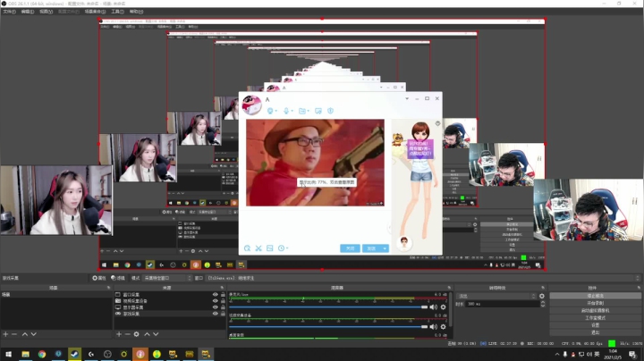Click the voice call icon in the QQ chat window
Image resolution: width=644 pixels, height=361 pixels.
[287, 111]
